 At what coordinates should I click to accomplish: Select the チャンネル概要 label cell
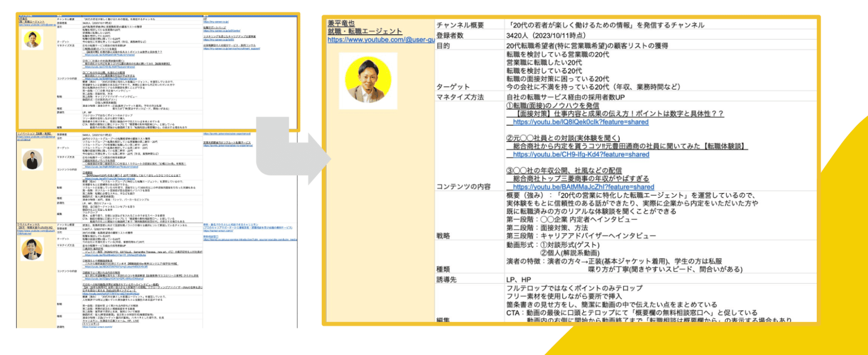click(460, 25)
